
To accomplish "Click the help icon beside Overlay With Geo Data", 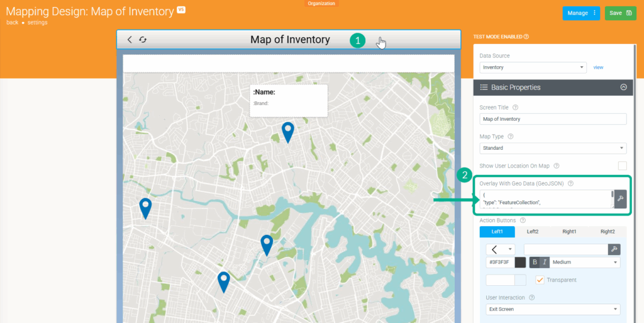I will [x=570, y=183].
